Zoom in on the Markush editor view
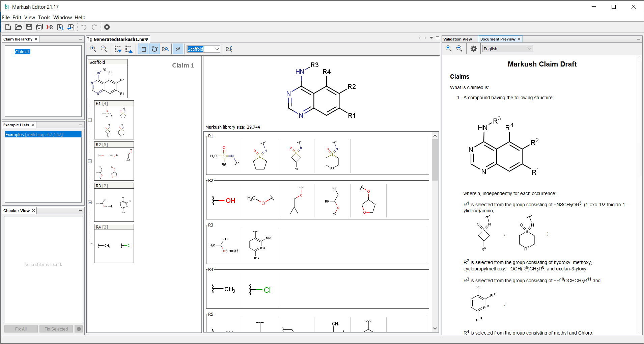The height and width of the screenshot is (344, 644). [x=93, y=49]
